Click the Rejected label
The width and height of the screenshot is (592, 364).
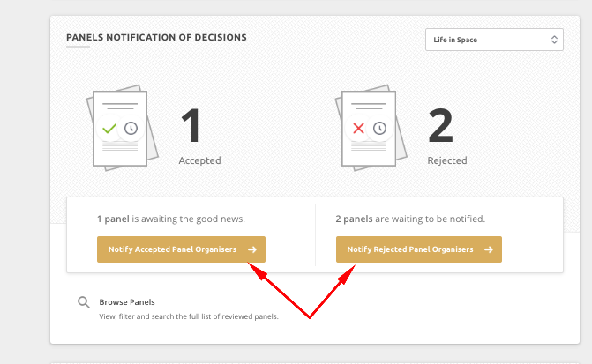(447, 160)
